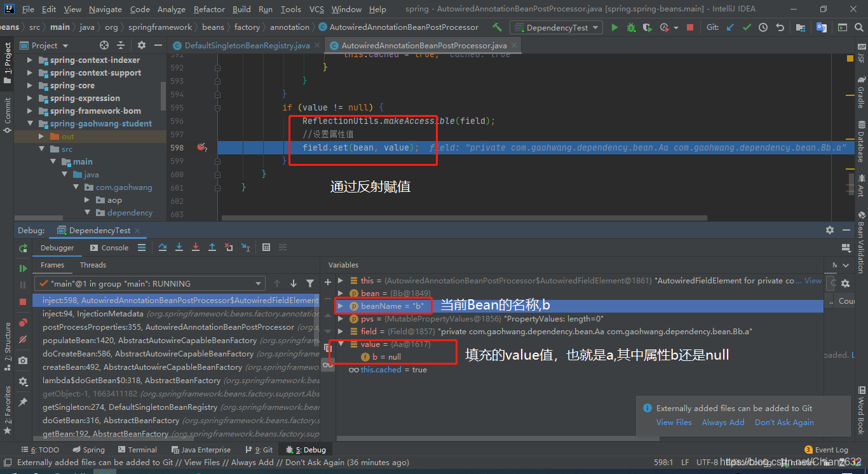Show Git history clock icon
Screen dimensions: 868x474
[x=763, y=27]
